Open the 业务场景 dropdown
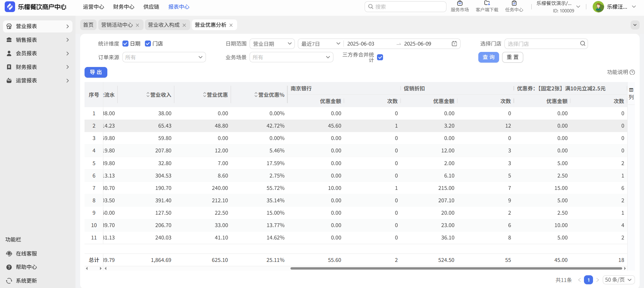This screenshot has height=288, width=644. pos(291,57)
